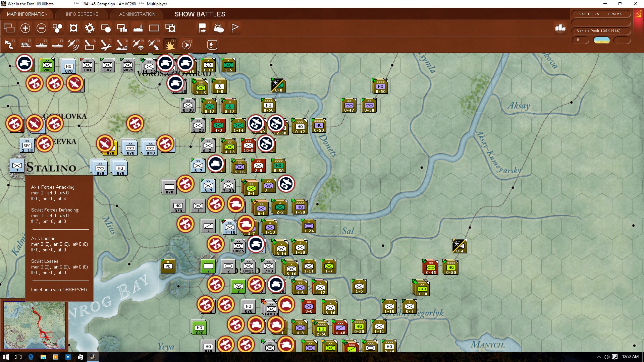
Task: Click the minimap overview thumbnail
Action: (x=34, y=325)
